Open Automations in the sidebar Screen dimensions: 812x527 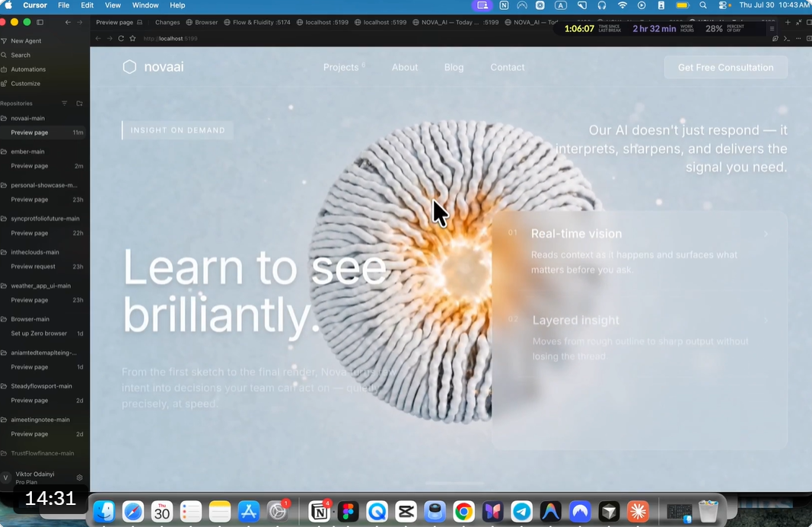(28, 69)
